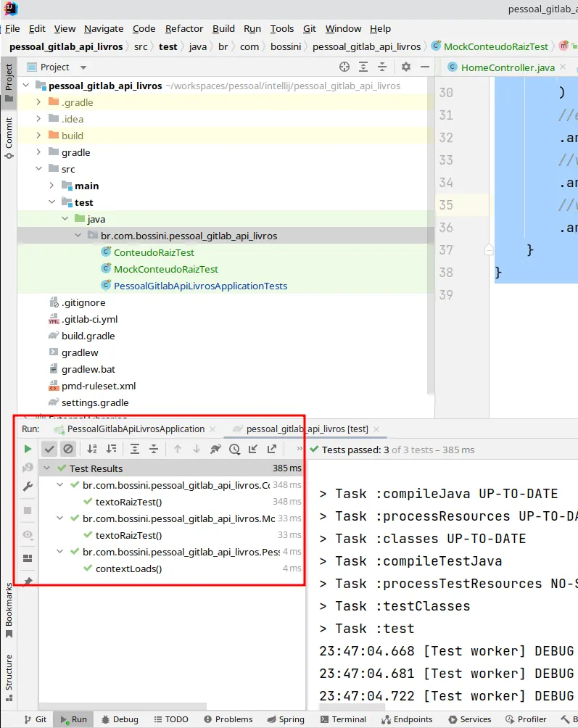
Task: Open the Git menu
Action: 309,29
